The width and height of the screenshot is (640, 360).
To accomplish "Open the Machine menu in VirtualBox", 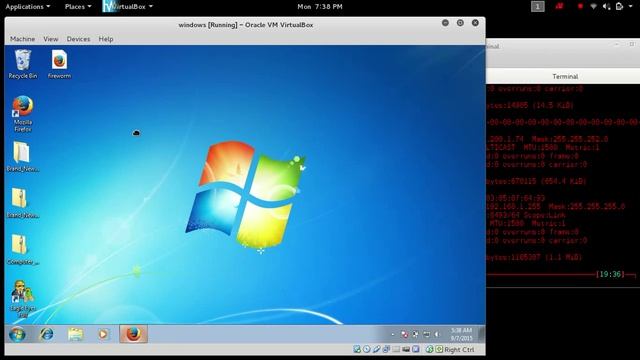I will coord(22,39).
